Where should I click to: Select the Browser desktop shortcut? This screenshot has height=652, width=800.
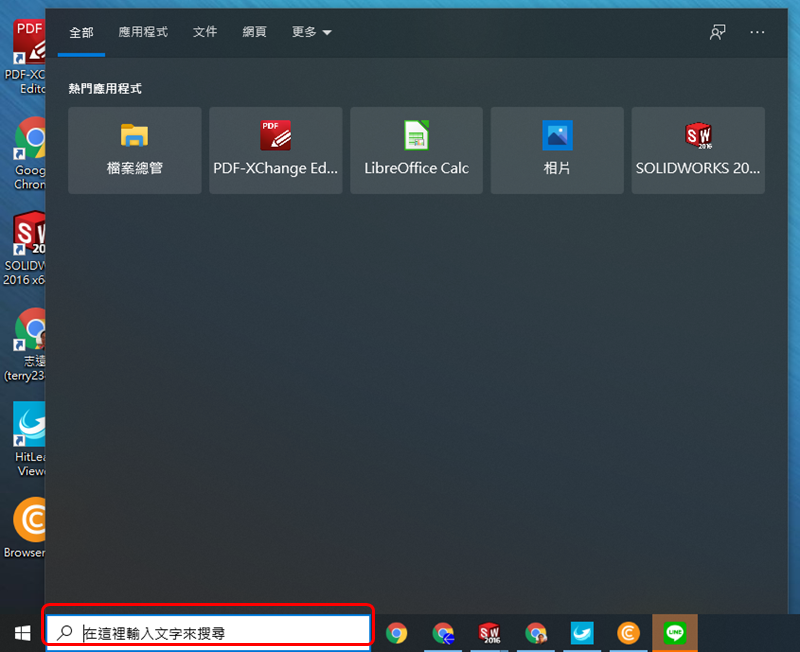pos(26,528)
